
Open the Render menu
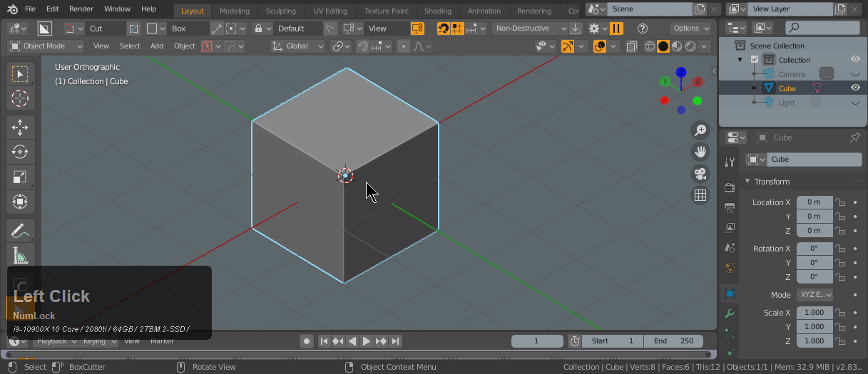(81, 9)
